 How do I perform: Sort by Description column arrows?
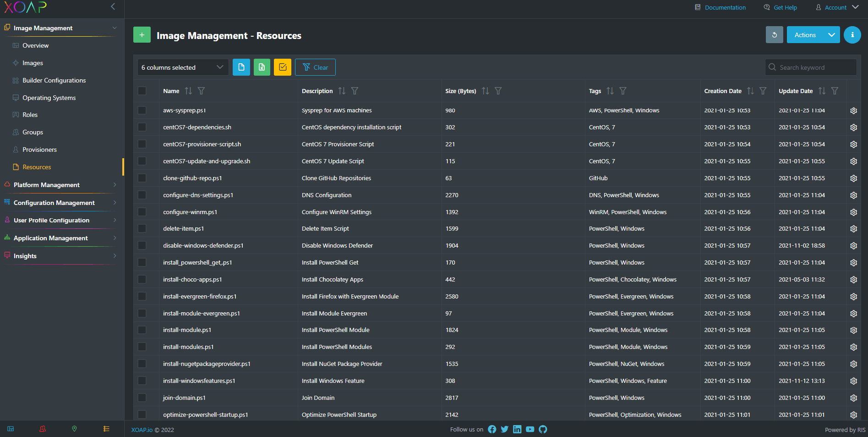(x=342, y=91)
